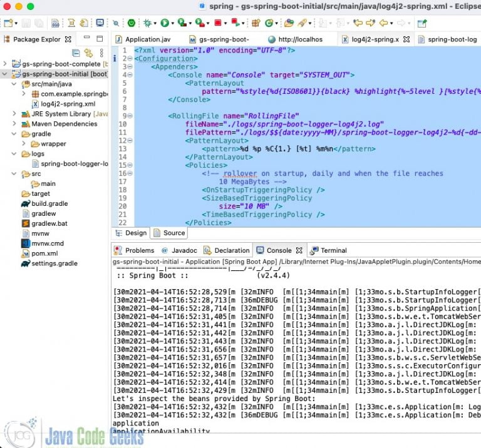481x448 pixels.
Task: Switch to the gs-spring-boot pom editor tab
Action: [219, 39]
